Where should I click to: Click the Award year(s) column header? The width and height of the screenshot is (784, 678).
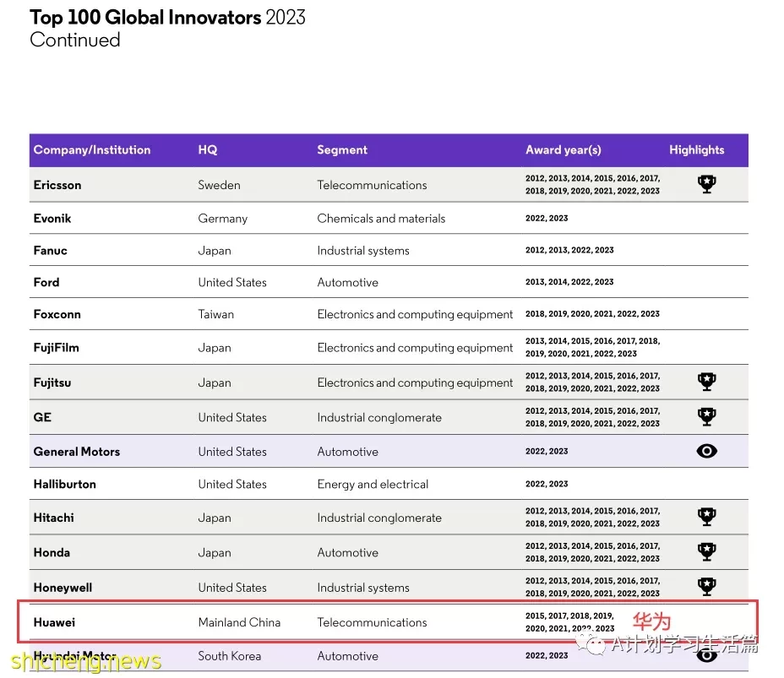click(563, 150)
